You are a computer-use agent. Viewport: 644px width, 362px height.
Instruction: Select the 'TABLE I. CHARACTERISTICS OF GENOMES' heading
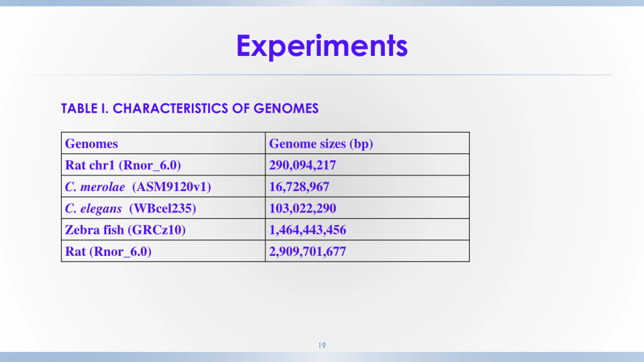(190, 109)
